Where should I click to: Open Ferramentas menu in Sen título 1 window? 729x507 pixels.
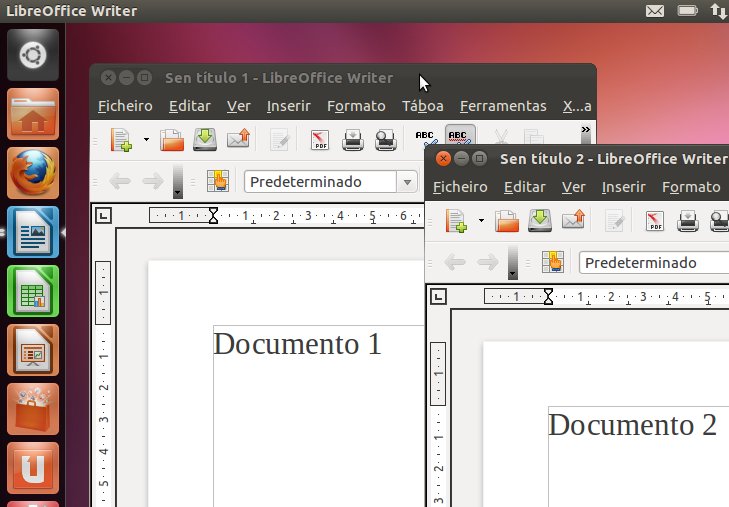(503, 106)
